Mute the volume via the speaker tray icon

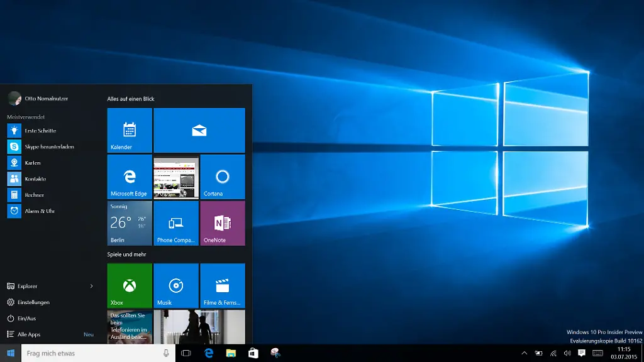point(566,353)
